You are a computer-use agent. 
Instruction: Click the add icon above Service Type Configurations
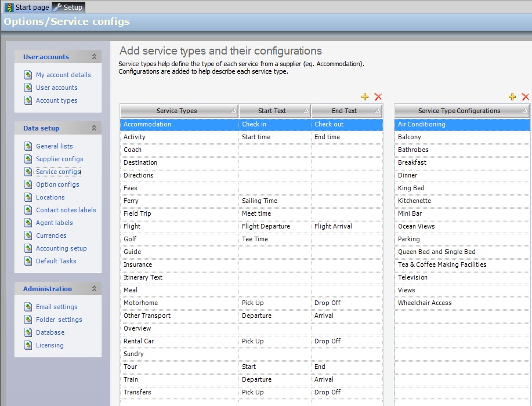(x=512, y=97)
